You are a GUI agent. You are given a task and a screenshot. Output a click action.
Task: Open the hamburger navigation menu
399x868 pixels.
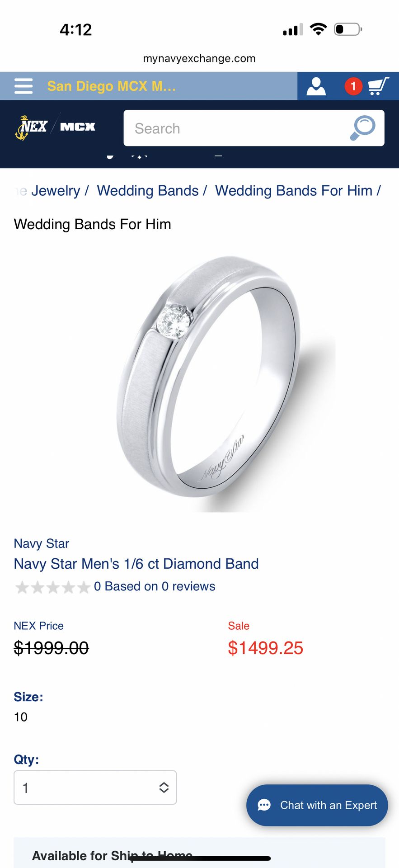pyautogui.click(x=23, y=86)
